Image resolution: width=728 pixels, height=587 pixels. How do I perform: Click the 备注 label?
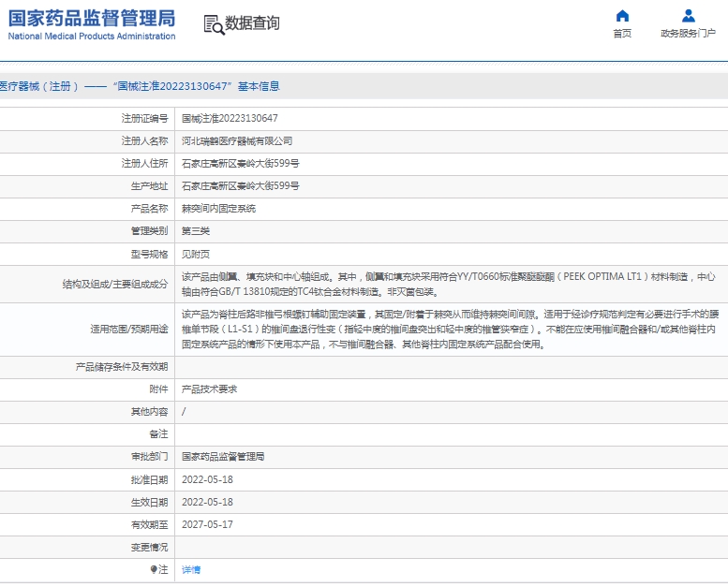pos(158,434)
